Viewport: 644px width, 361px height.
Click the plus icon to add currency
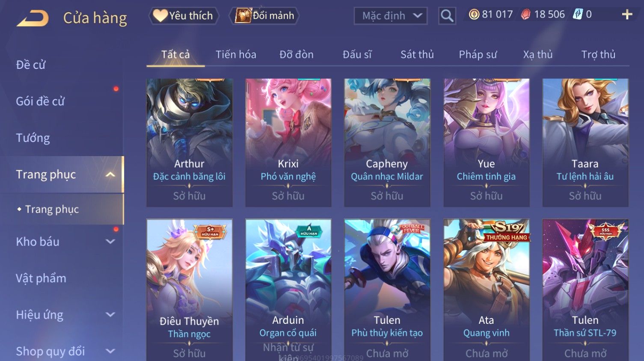(627, 15)
